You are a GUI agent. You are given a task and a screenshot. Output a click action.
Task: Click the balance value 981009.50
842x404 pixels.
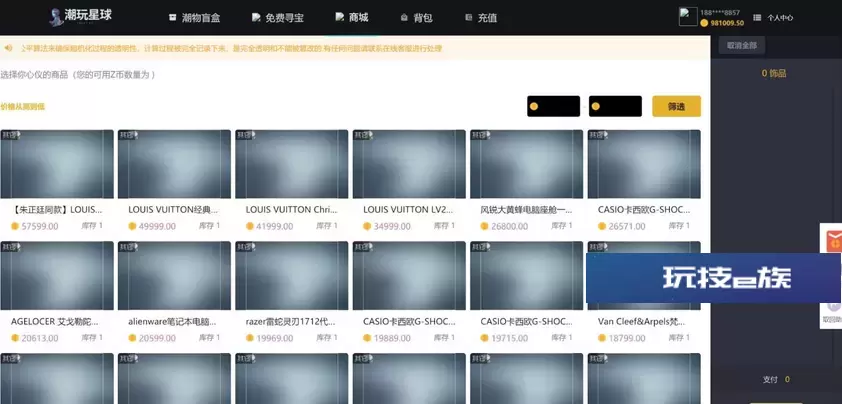click(x=727, y=23)
